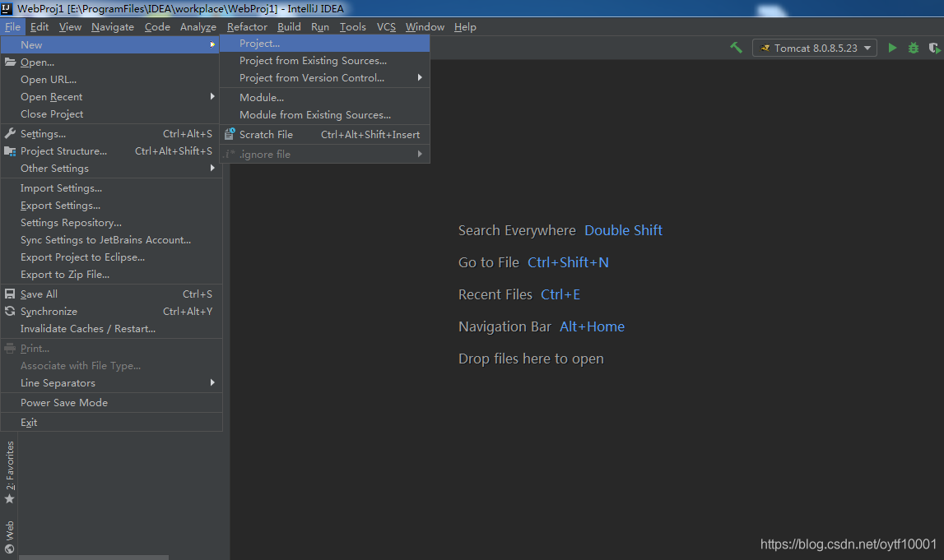Click Close Project menu item
Image resolution: width=944 pixels, height=560 pixels.
point(111,114)
